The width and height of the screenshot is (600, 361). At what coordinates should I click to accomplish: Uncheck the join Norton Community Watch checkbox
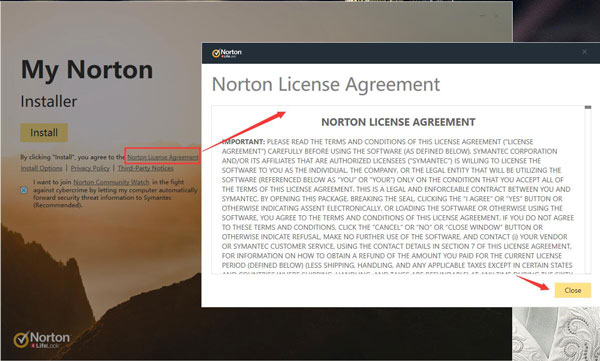point(24,190)
